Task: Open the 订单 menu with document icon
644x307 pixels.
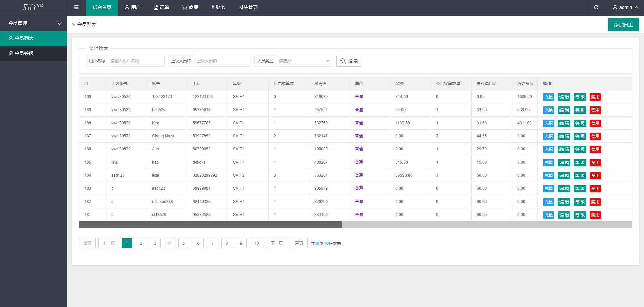Action: (x=161, y=7)
